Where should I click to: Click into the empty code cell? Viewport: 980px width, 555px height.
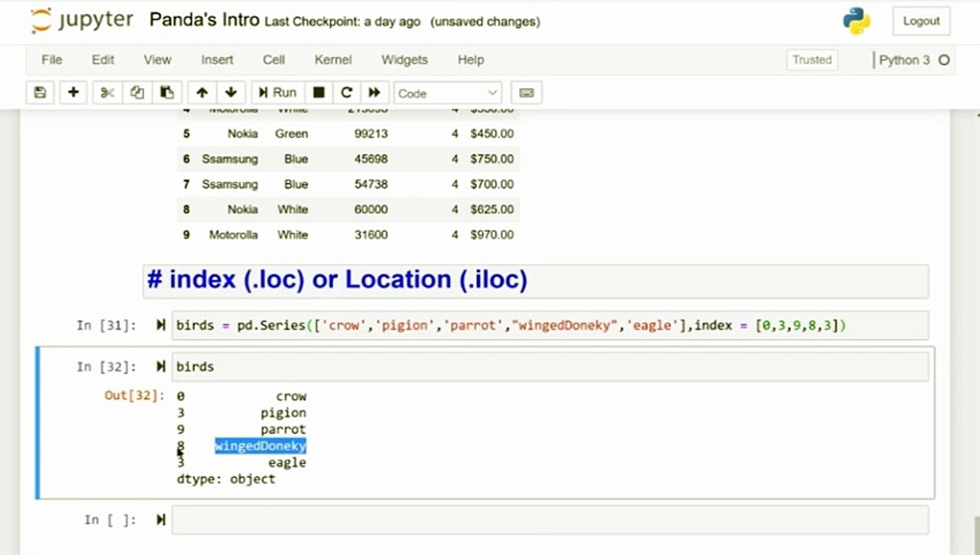pos(550,520)
